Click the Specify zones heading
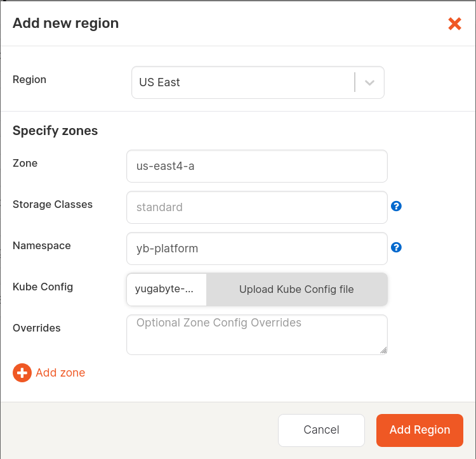 click(x=55, y=131)
